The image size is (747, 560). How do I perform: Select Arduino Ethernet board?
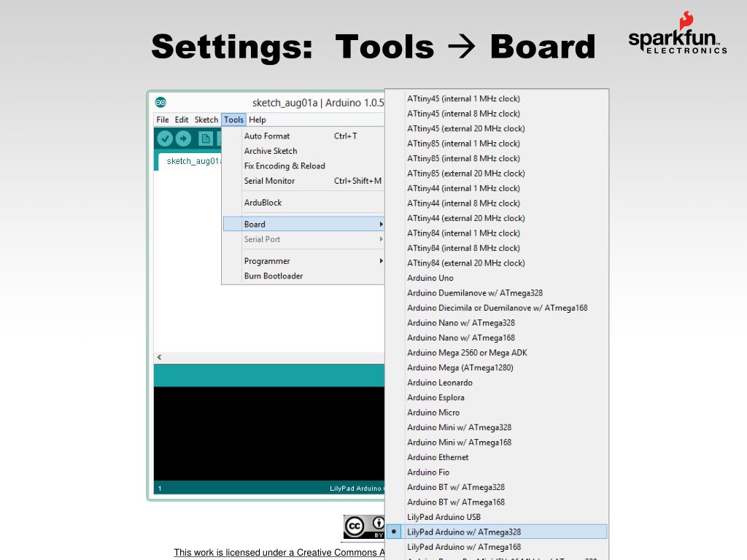pyautogui.click(x=497, y=457)
